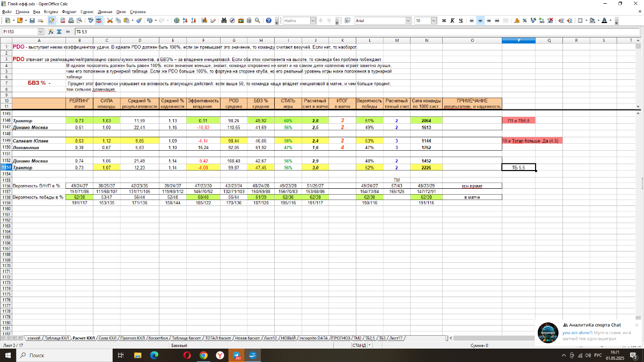The width and height of the screenshot is (644, 362).
Task: Decrease cell indent
Action: click(561, 20)
